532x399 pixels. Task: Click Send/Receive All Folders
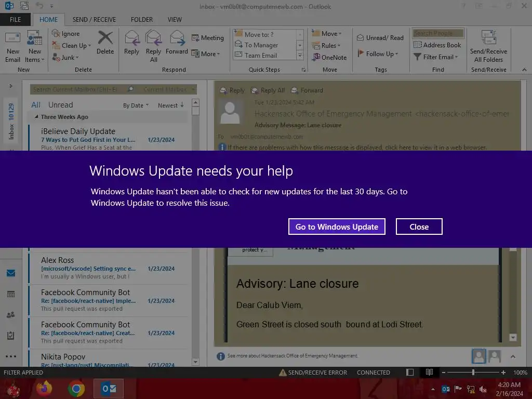tap(488, 47)
